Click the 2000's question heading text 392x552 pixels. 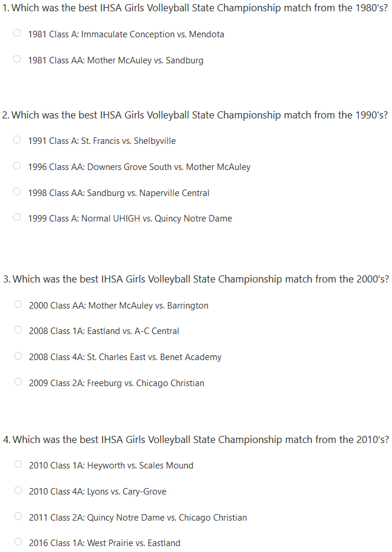point(196,279)
